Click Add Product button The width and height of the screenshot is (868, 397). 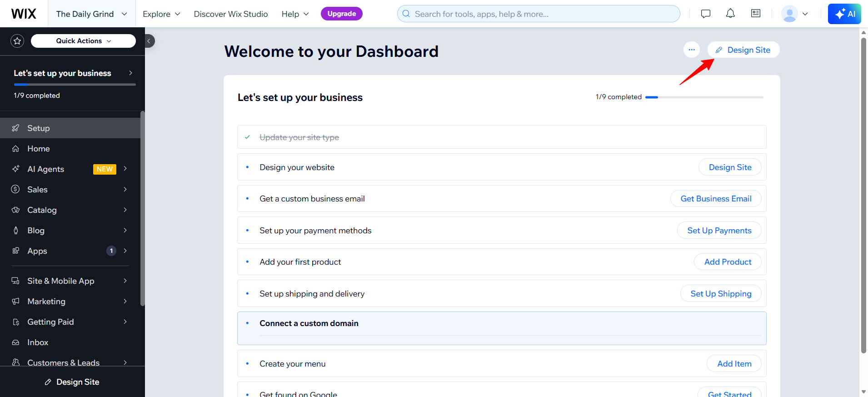[728, 262]
